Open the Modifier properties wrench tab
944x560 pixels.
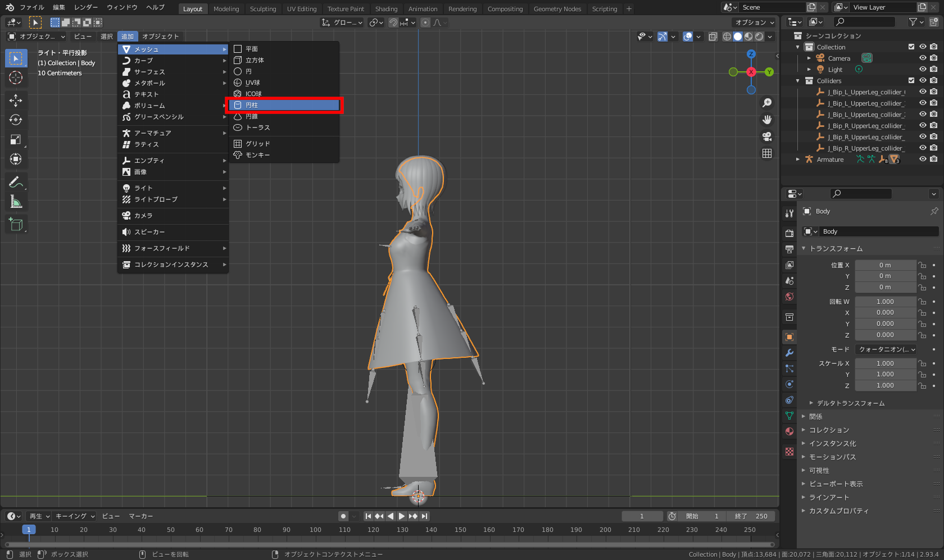(789, 353)
